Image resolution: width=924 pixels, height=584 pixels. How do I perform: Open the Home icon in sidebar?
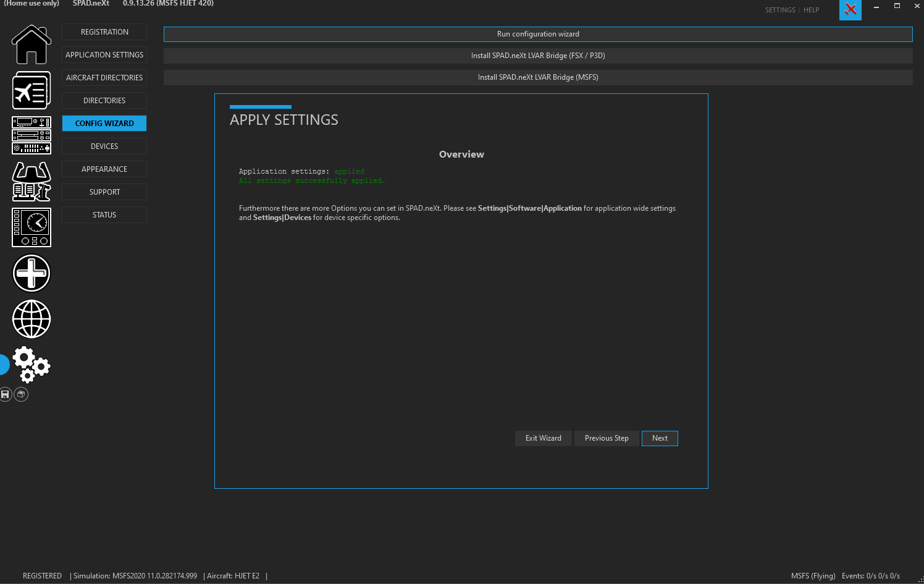31,44
